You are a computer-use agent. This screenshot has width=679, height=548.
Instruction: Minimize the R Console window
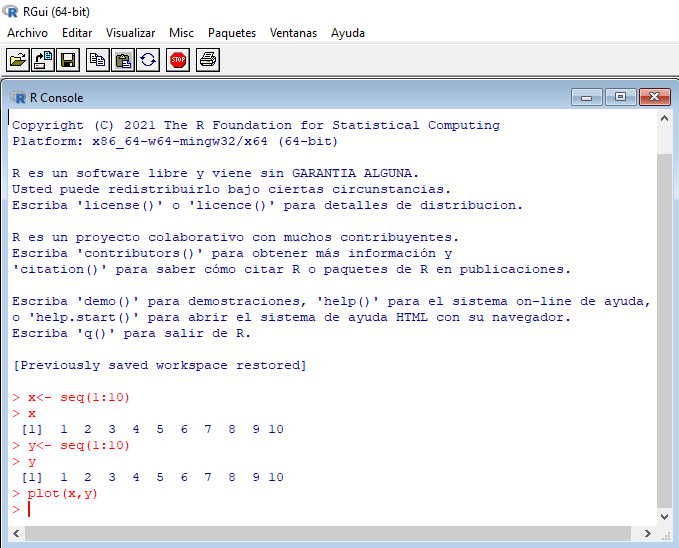click(587, 97)
